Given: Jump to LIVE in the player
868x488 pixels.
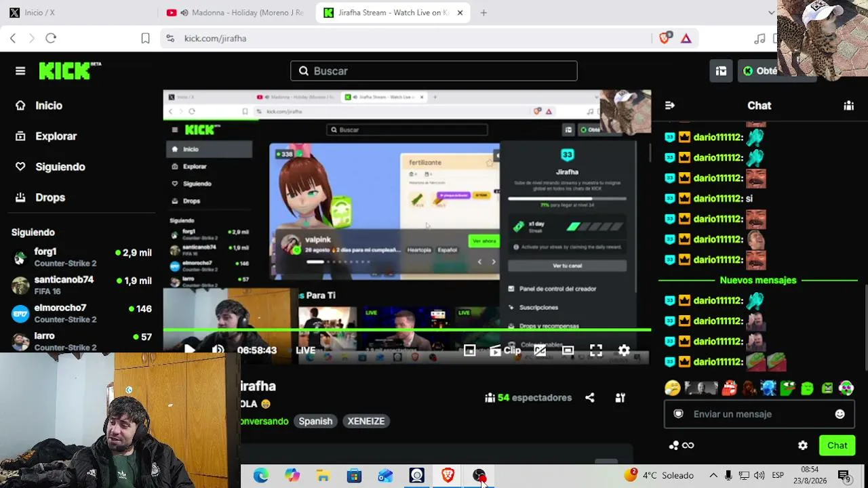Looking at the screenshot, I should [305, 350].
